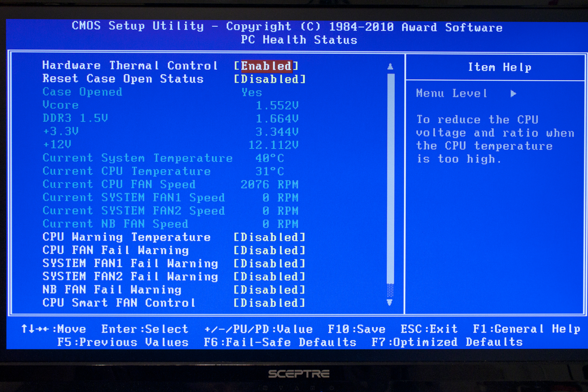Click the ESC:Exit hint
The image size is (588, 392).
(x=429, y=330)
